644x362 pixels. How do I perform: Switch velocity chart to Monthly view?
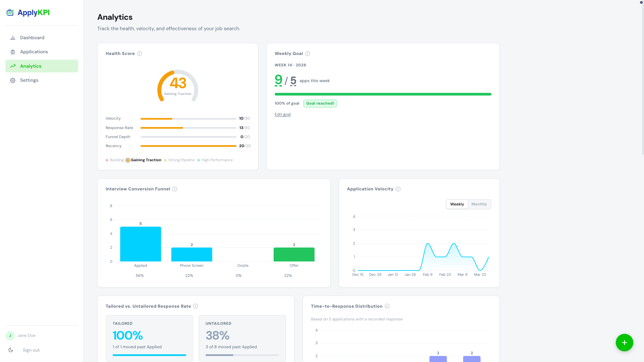(479, 204)
